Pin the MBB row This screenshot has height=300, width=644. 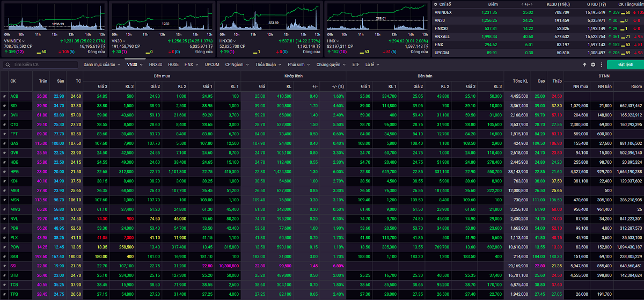[x=4, y=191]
